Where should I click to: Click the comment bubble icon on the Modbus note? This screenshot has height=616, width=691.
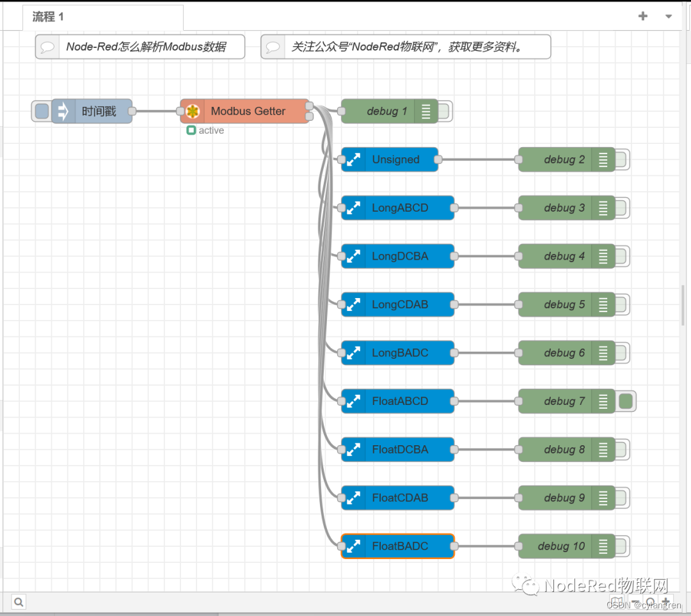tap(47, 46)
